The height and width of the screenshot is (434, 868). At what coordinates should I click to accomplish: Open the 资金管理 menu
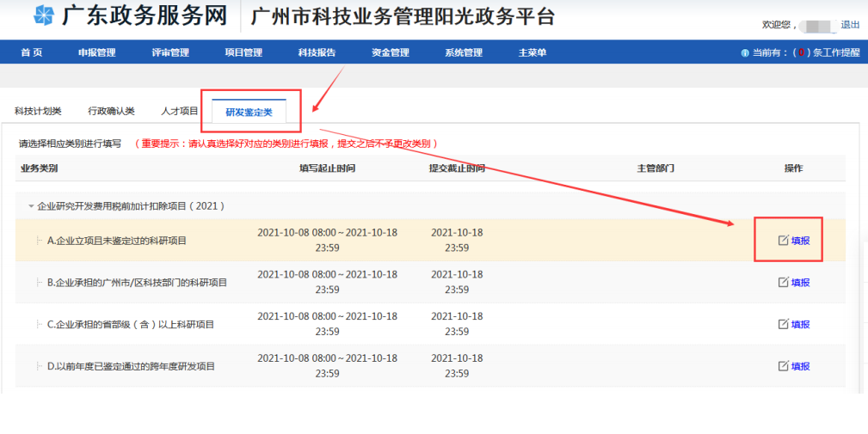[x=391, y=53]
